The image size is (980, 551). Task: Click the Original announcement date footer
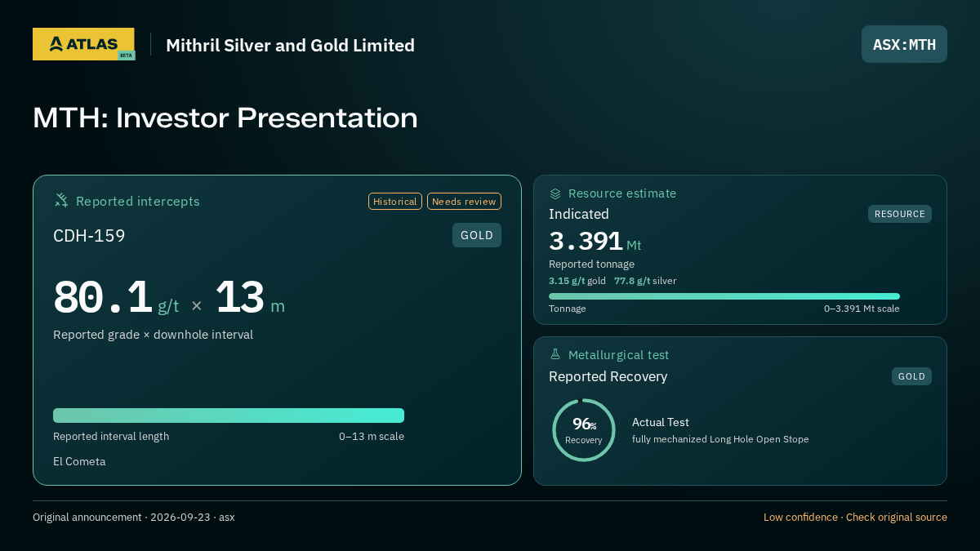(134, 518)
